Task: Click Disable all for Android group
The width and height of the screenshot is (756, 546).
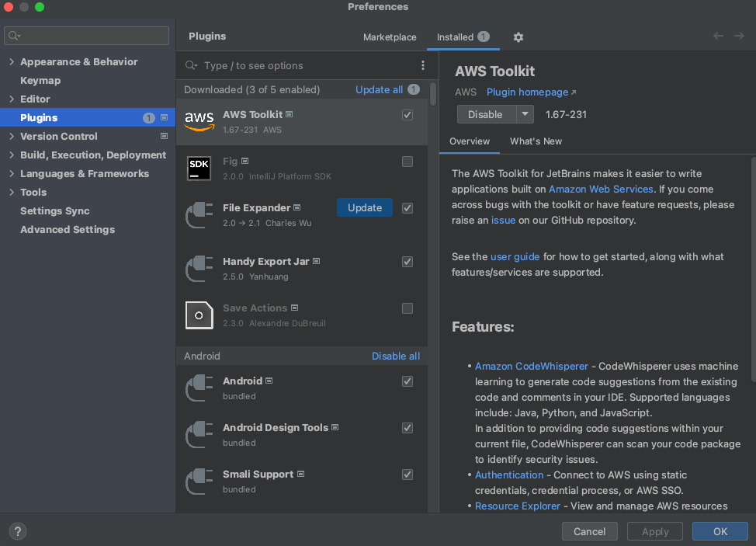Action: point(396,356)
